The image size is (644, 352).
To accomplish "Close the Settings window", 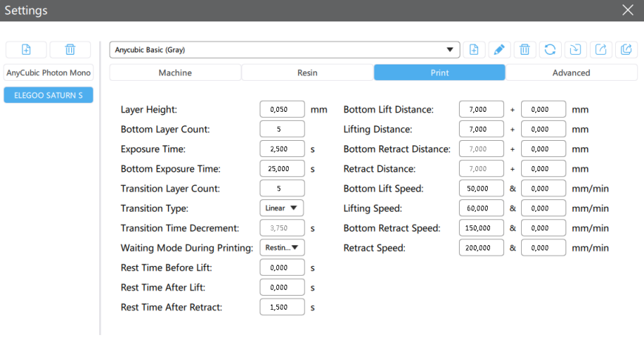I will point(628,10).
